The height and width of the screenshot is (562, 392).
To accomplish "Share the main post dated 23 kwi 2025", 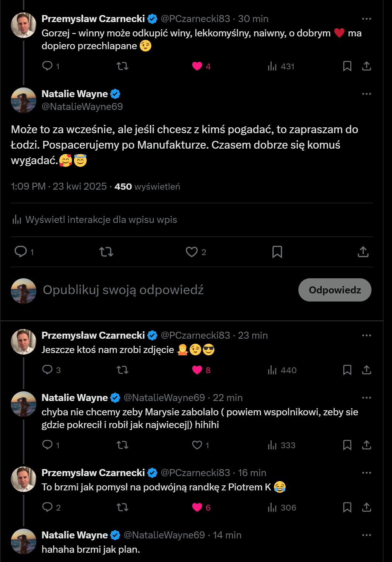I will pos(363,252).
